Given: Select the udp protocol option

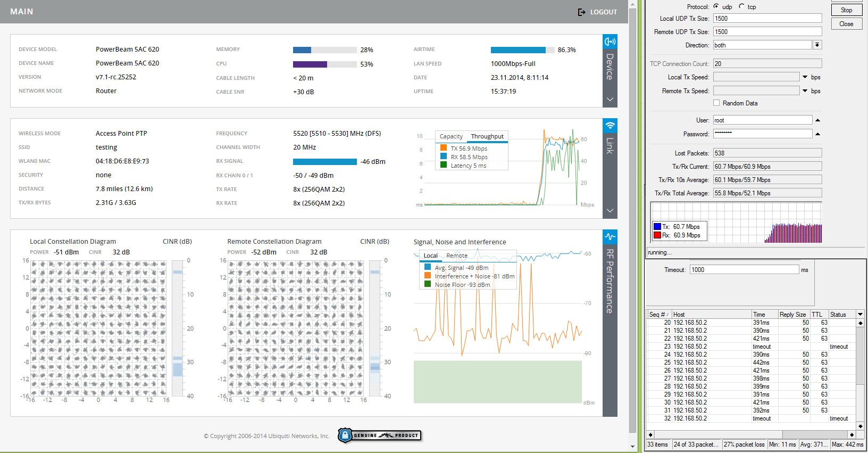Looking at the screenshot, I should (x=716, y=6).
